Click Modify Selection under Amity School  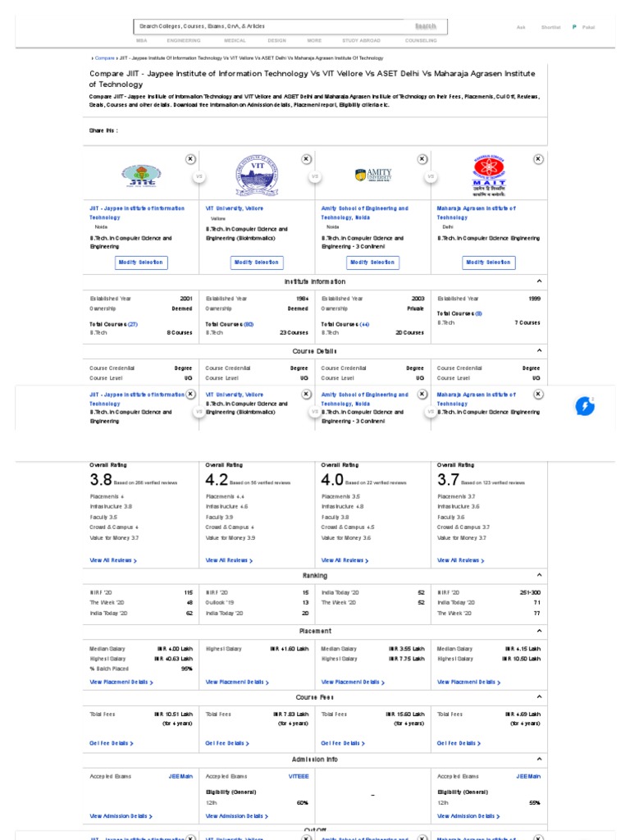point(372,262)
